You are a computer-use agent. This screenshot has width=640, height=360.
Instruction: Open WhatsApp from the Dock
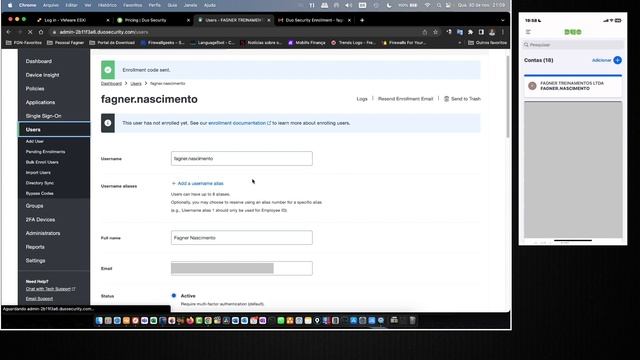281,321
